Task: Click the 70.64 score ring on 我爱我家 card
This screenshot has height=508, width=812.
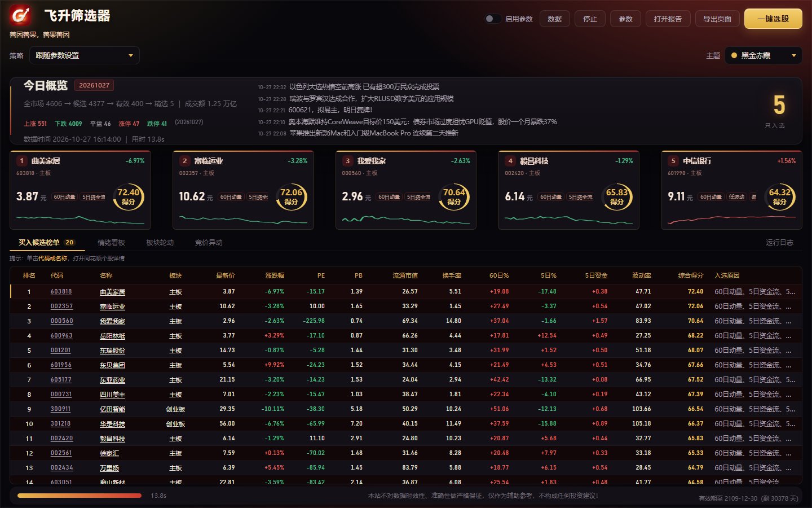Action: [454, 197]
